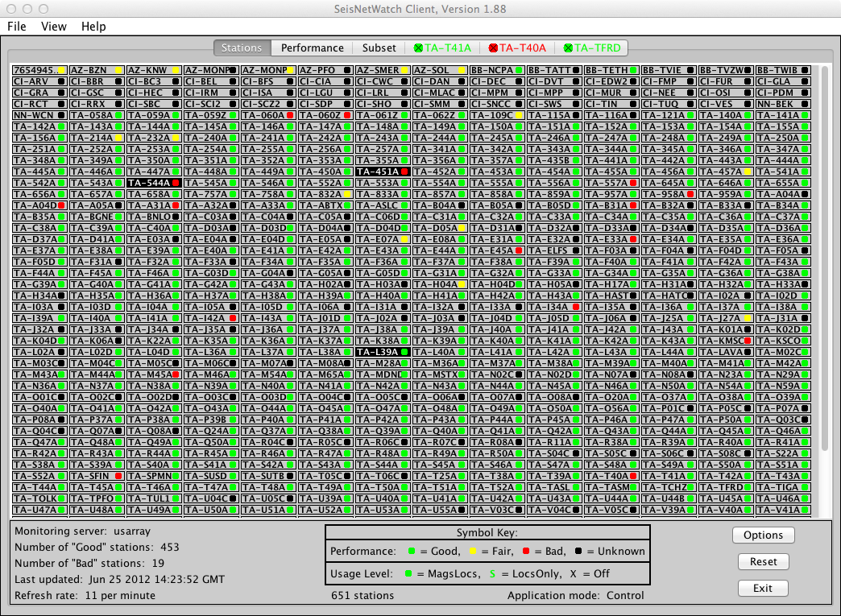Click the Options button
This screenshot has height=616, width=841.
(763, 535)
